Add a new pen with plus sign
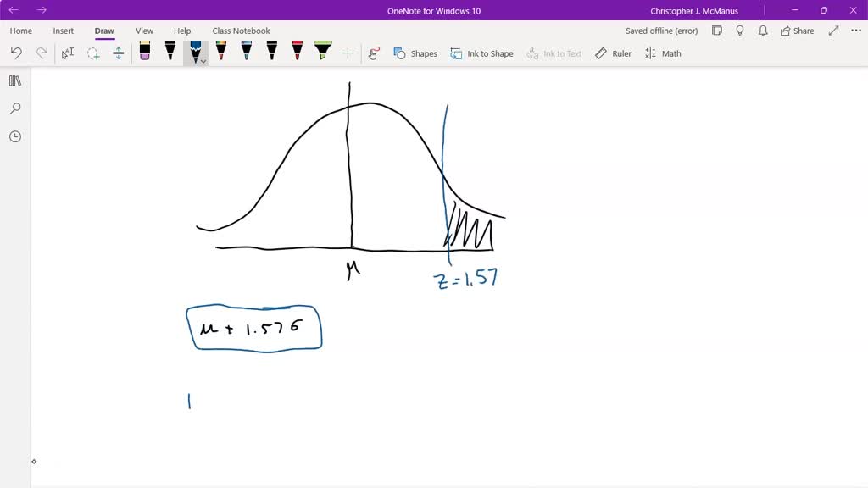This screenshot has height=488, width=868. (x=347, y=53)
